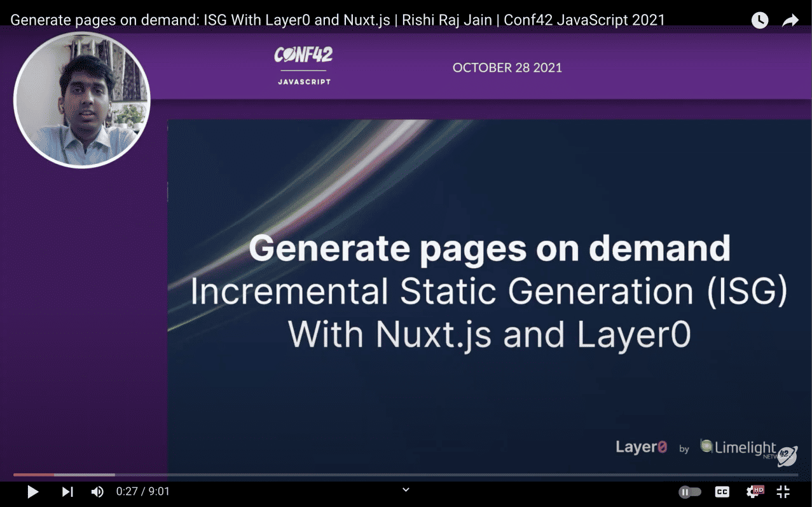The width and height of the screenshot is (812, 507).
Task: Click the speaker webcam circle
Action: pyautogui.click(x=82, y=100)
